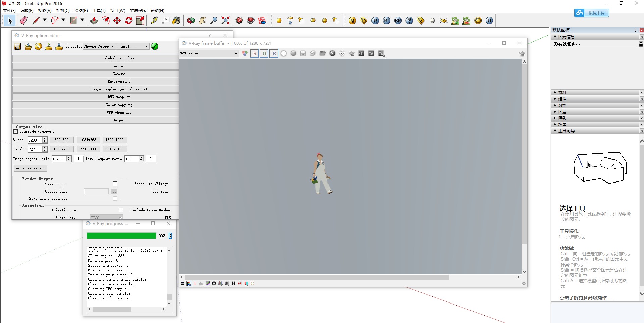
Task: Open V-Ray help question icon
Action: click(x=409, y=21)
